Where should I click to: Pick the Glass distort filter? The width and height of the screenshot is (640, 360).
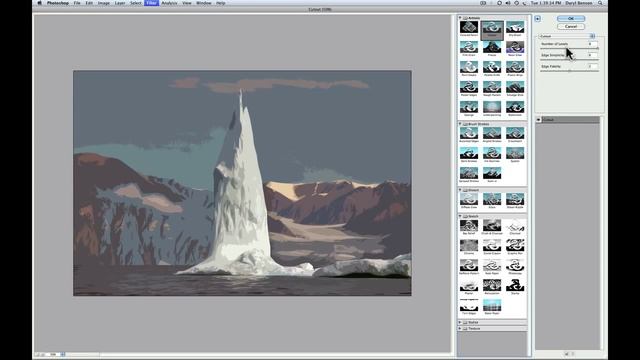(492, 200)
